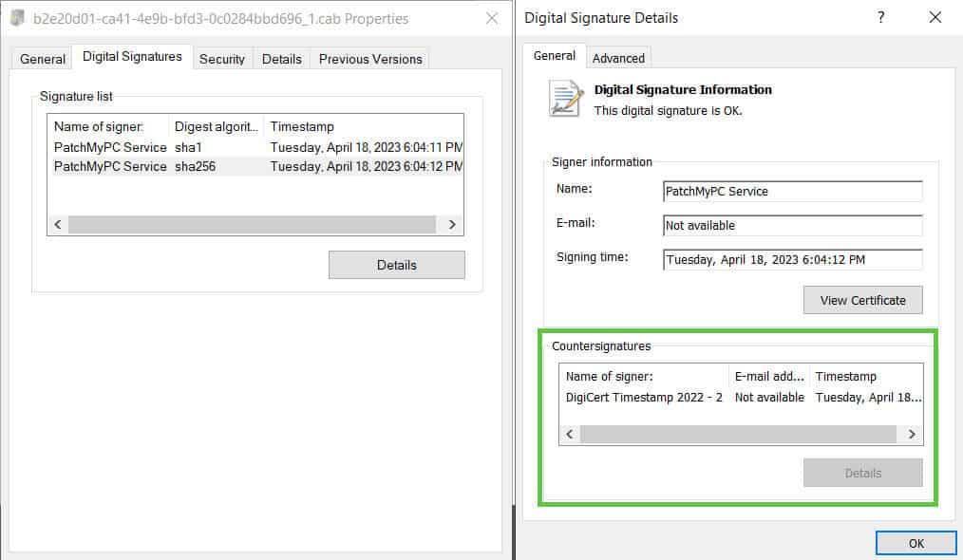The width and height of the screenshot is (963, 560).
Task: Click the Signing time field
Action: coord(793,260)
